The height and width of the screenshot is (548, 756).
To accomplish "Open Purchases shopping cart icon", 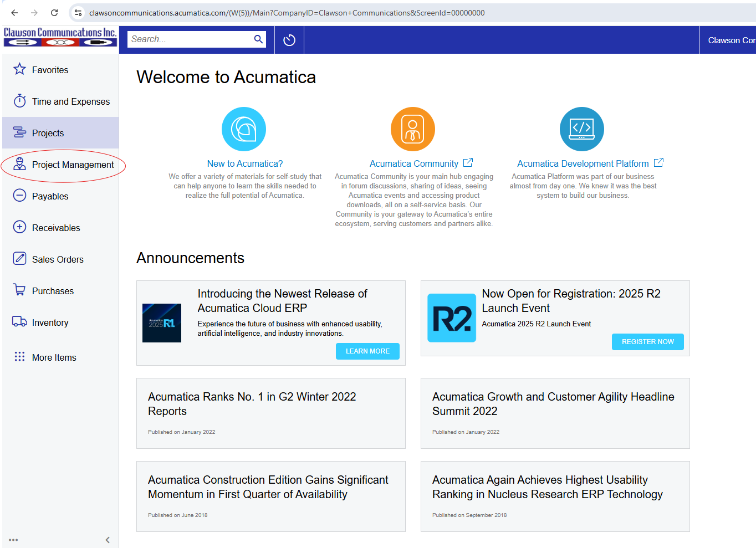I will (19, 290).
